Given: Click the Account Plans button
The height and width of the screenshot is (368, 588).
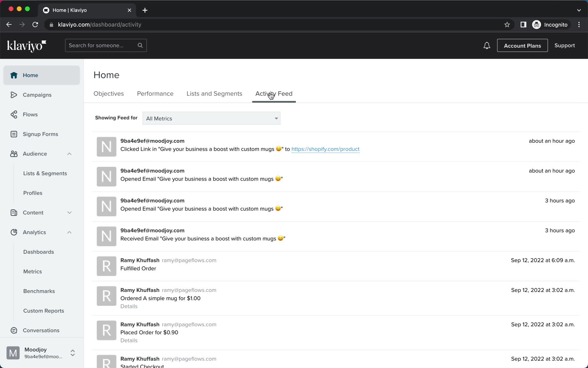Looking at the screenshot, I should 522,45.
